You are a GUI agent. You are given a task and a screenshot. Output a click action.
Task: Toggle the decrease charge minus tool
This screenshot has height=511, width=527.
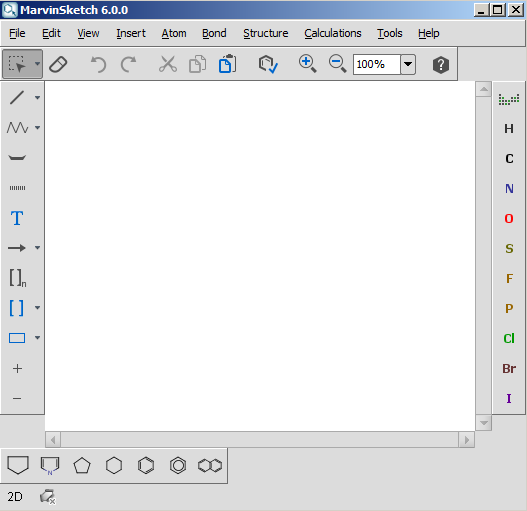point(17,399)
